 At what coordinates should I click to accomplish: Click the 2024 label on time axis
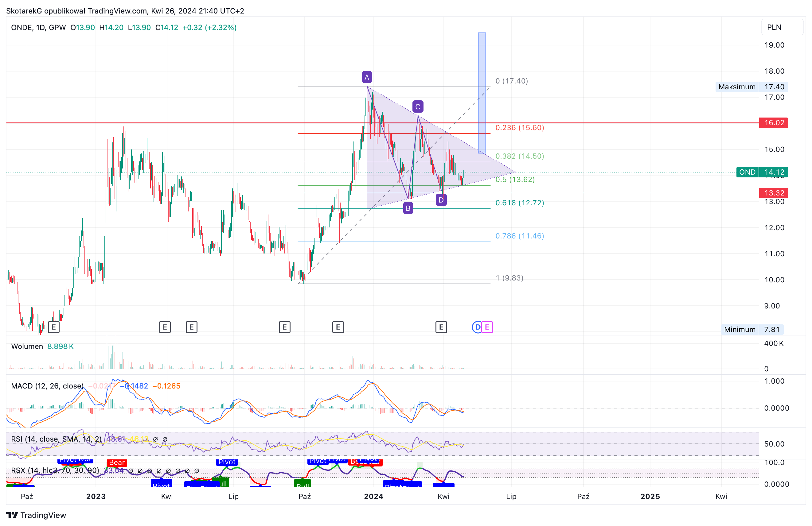click(x=373, y=496)
